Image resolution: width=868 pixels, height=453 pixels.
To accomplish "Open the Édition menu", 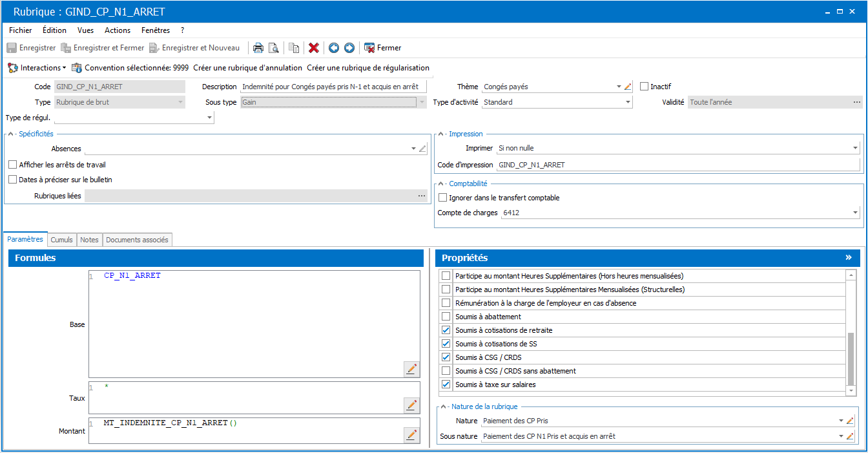I will click(54, 30).
